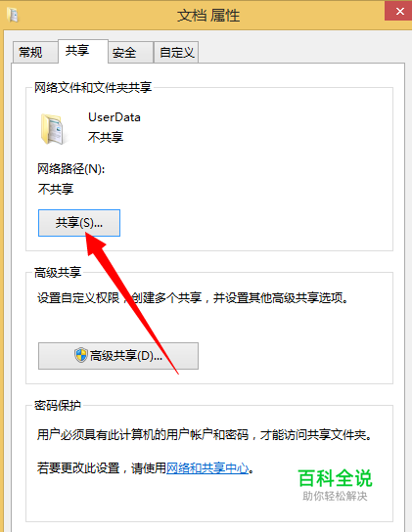Click the 网络文件和文件夹共享 group heading
Image resolution: width=412 pixels, height=532 pixels.
pyautogui.click(x=93, y=88)
